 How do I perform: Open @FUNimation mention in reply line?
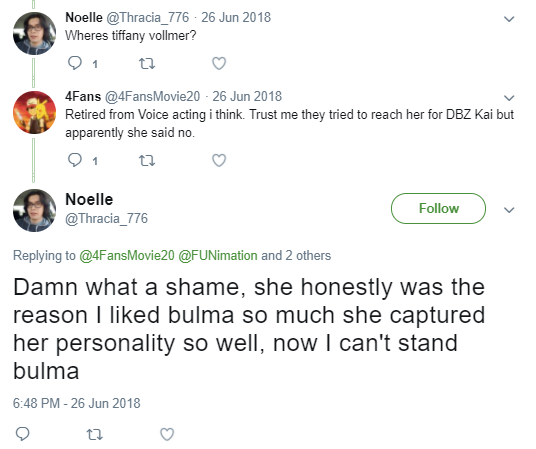(x=218, y=255)
